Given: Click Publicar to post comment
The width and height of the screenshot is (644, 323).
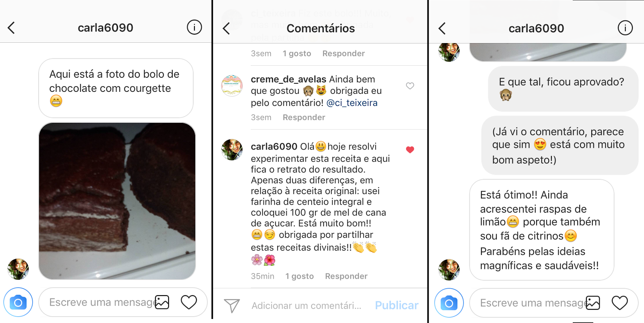Looking at the screenshot, I should click(396, 306).
